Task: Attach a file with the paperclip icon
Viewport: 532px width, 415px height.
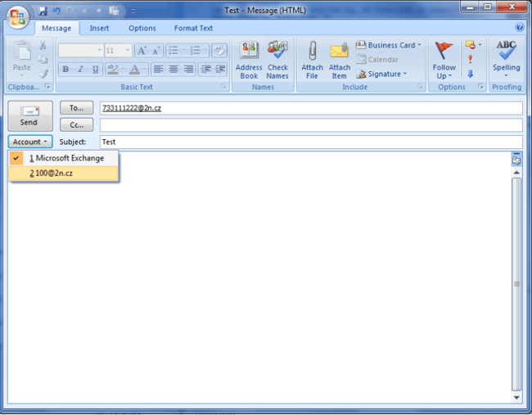Action: [312, 60]
